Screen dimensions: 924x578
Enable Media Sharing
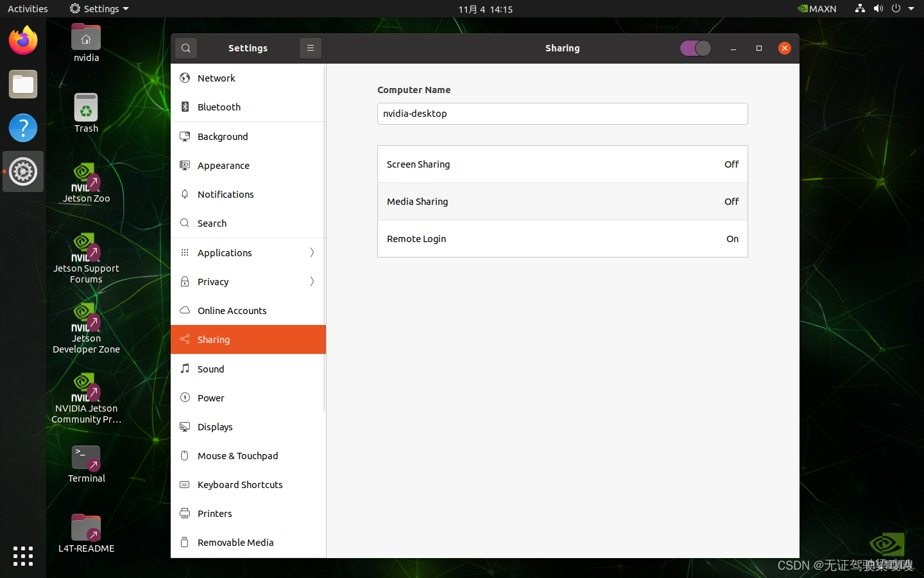(562, 201)
